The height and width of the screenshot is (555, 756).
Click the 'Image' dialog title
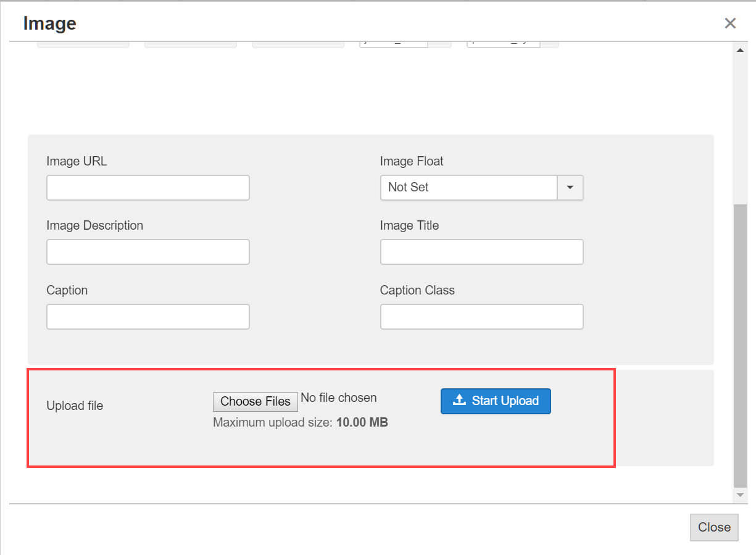point(50,23)
